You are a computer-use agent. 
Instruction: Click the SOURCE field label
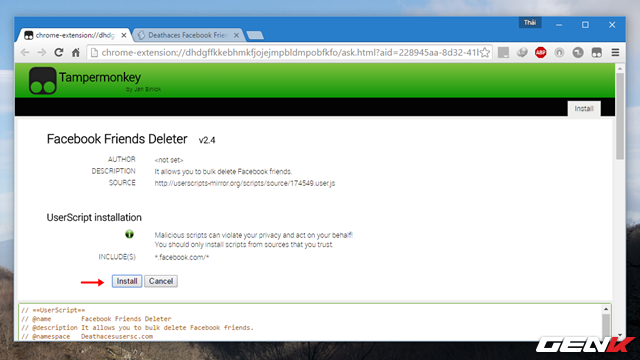[x=122, y=183]
